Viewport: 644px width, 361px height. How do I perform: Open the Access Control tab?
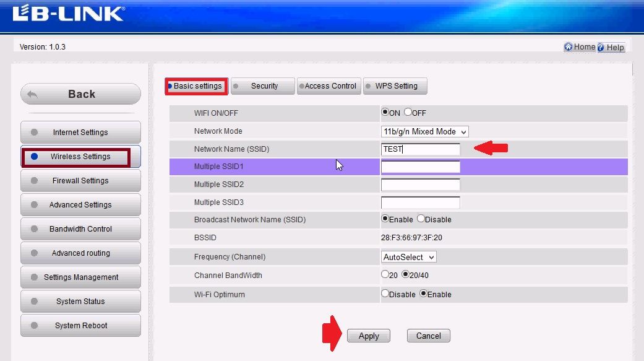(x=328, y=86)
